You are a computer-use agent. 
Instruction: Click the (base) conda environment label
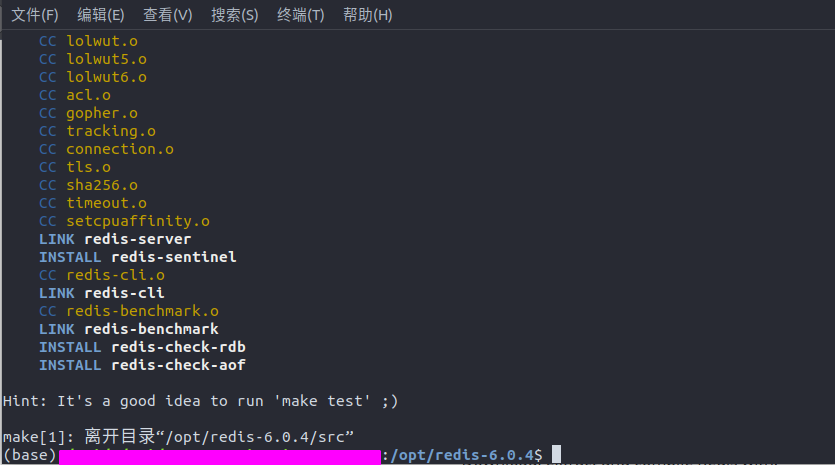pos(30,455)
